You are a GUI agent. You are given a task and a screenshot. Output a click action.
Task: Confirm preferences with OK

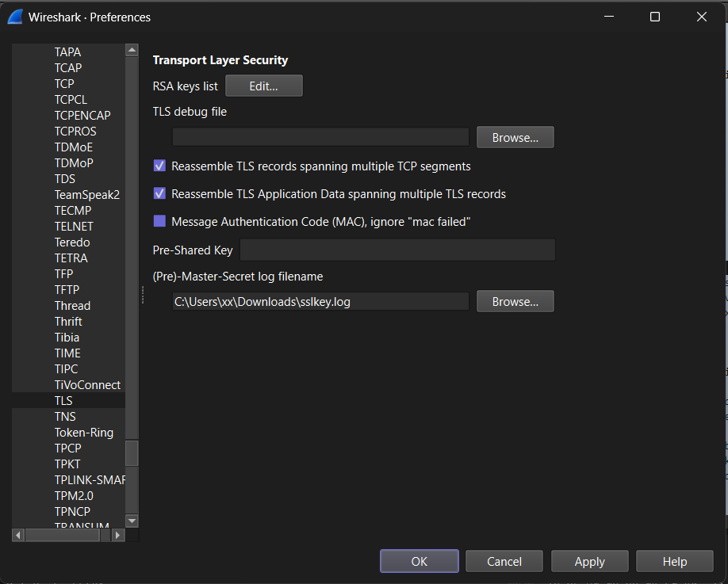(x=420, y=561)
